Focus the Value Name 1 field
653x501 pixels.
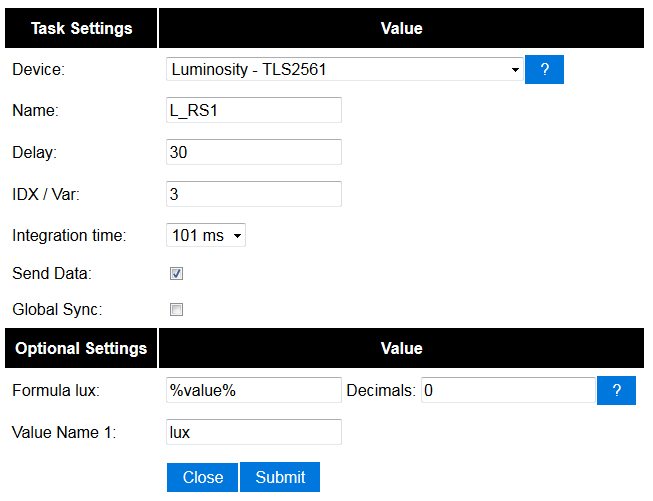[x=254, y=432]
